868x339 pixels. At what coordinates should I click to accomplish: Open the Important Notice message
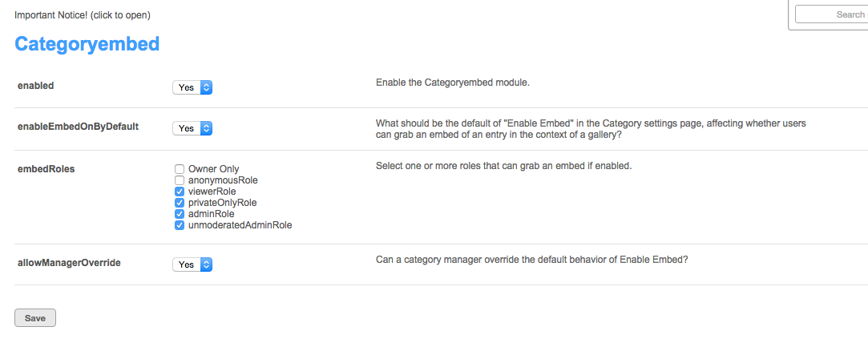(x=83, y=14)
